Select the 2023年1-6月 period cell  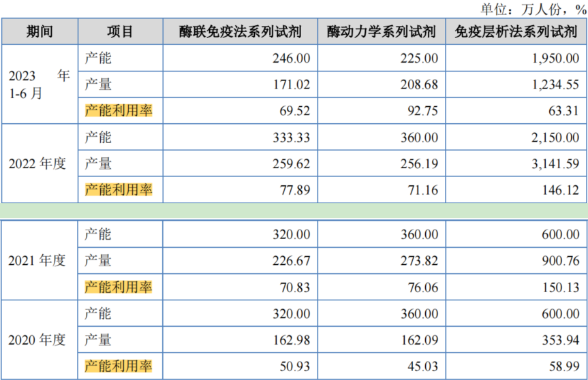(40, 84)
